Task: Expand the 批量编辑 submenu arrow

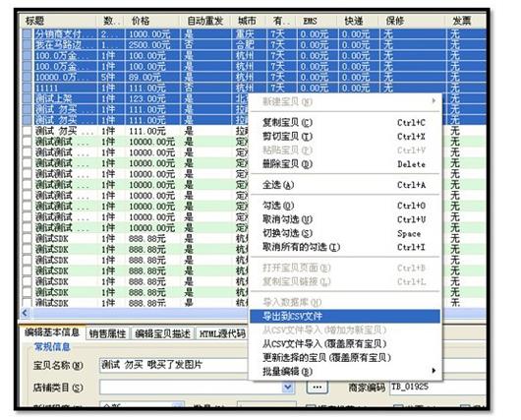Action: [x=434, y=371]
